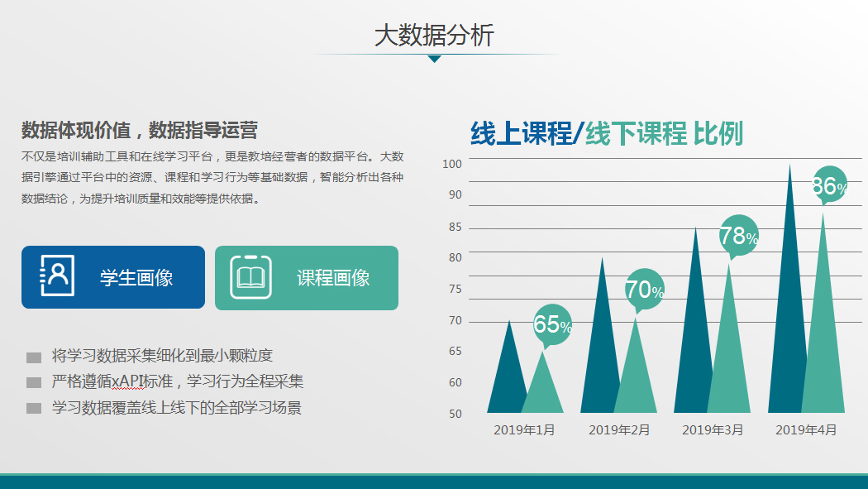Click the teal triangle marker under the title

point(435,59)
